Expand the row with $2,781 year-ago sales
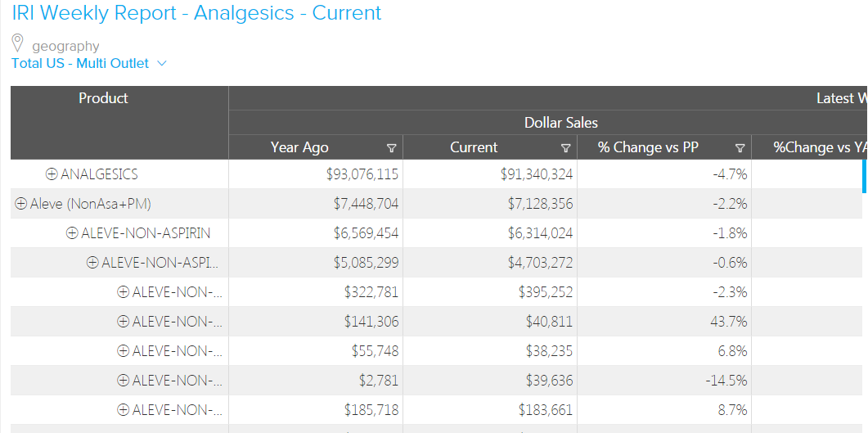Viewport: 868px width, 433px height. point(124,381)
